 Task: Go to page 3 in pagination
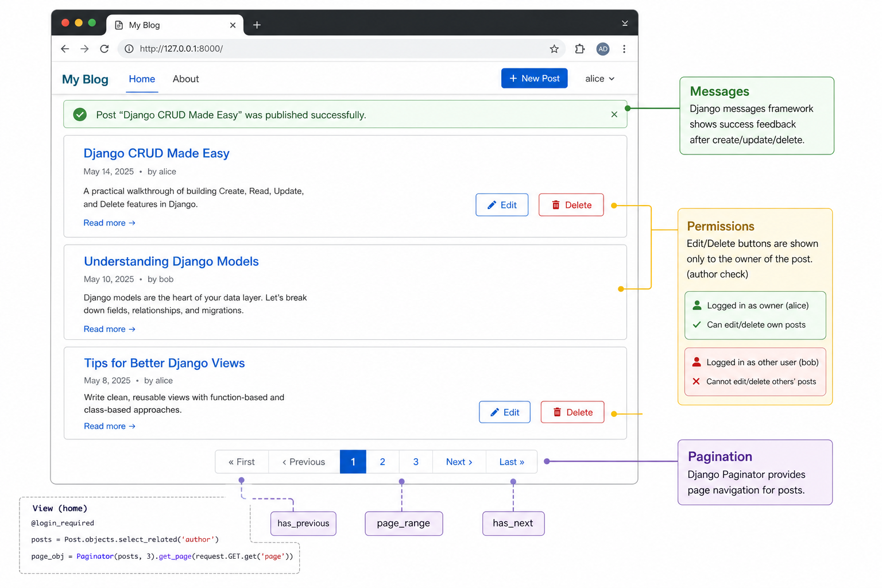point(416,462)
